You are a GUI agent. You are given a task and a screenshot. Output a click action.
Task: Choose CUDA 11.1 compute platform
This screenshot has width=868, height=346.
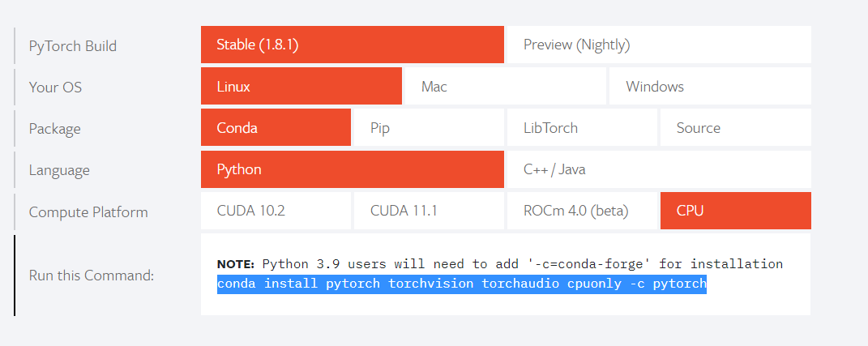tap(429, 211)
